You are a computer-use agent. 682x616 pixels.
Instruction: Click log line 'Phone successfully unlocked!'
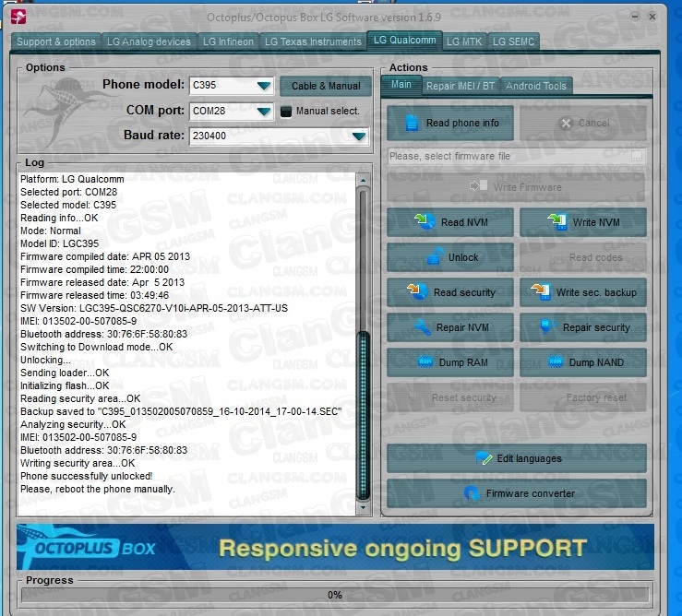(86, 476)
